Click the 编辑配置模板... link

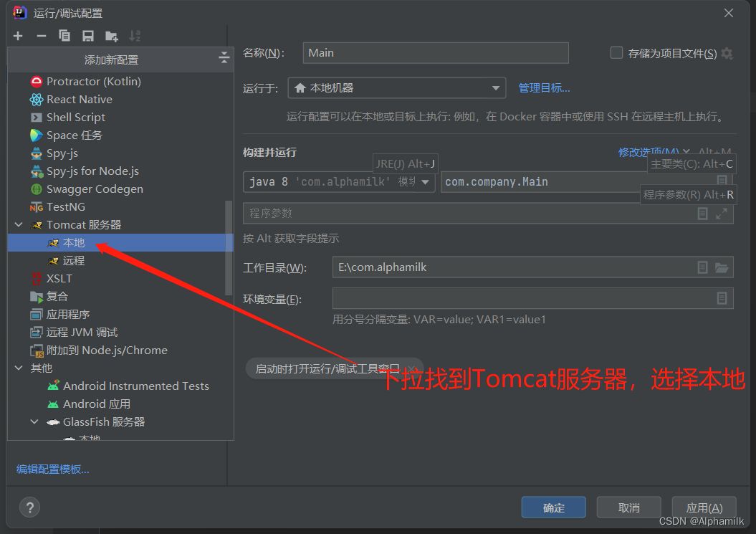coord(52,469)
